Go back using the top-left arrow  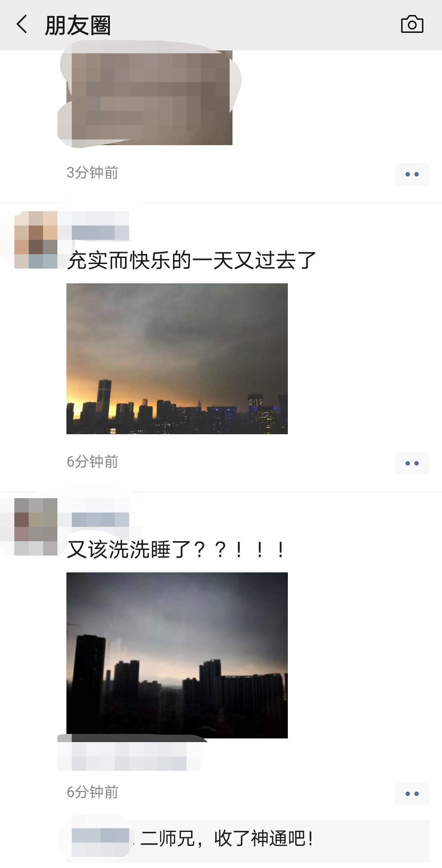(22, 24)
